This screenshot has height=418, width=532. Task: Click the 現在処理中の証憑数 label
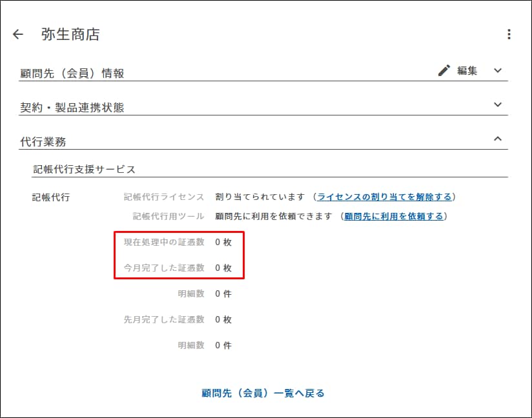(x=164, y=242)
